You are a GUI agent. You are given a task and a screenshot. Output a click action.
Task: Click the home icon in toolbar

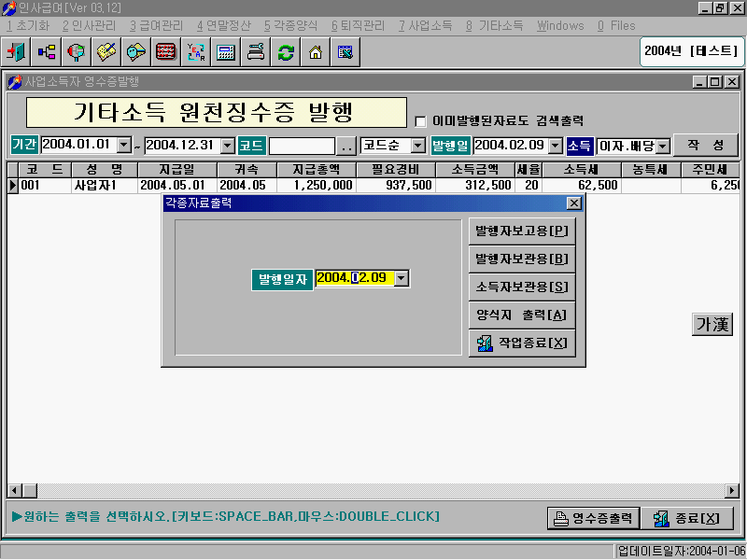316,52
